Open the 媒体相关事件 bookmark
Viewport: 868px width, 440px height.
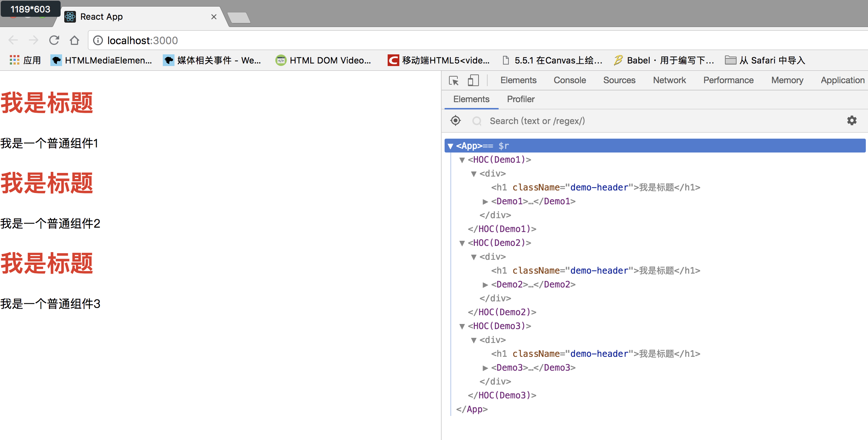212,60
